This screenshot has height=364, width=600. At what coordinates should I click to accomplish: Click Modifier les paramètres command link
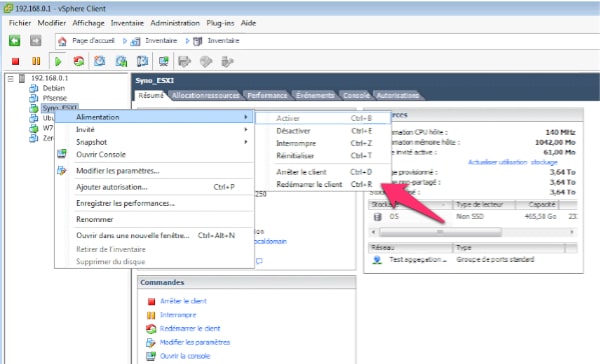(x=195, y=343)
